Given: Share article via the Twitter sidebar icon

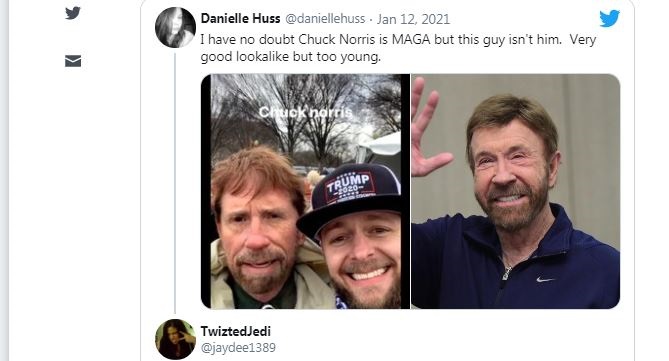Looking at the screenshot, I should 73,13.
